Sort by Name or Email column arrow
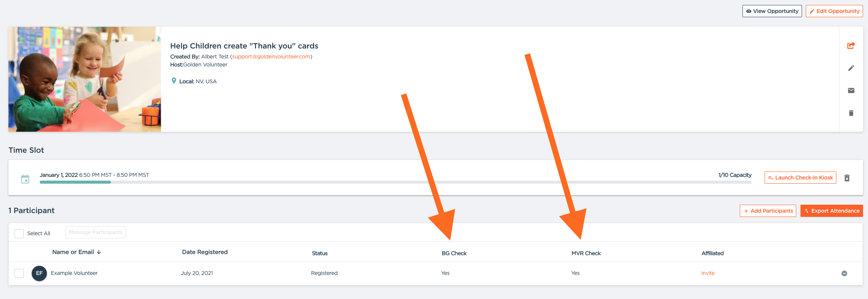This screenshot has width=868, height=299. (99, 252)
